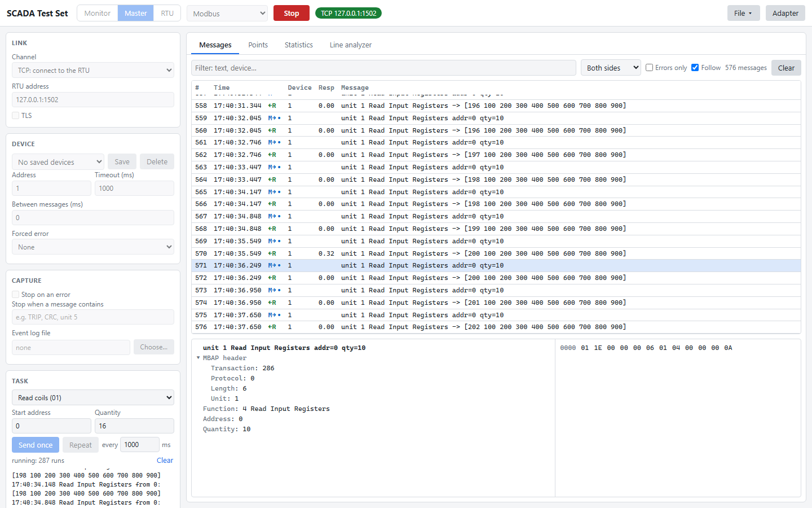The width and height of the screenshot is (812, 508).
Task: Click the response arrow icon in row 560
Action: (272, 130)
